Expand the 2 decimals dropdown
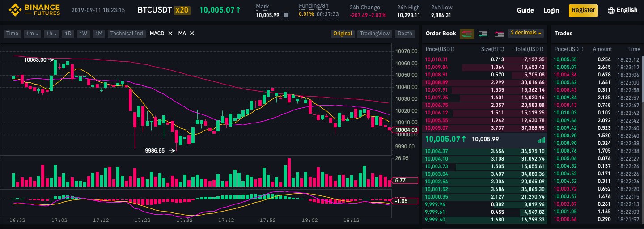This screenshot has width=644, height=229. [x=526, y=34]
